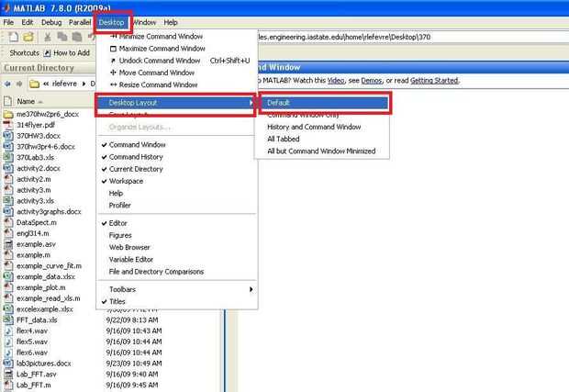Click the Desktop menu
This screenshot has width=569, height=392.
(x=111, y=23)
